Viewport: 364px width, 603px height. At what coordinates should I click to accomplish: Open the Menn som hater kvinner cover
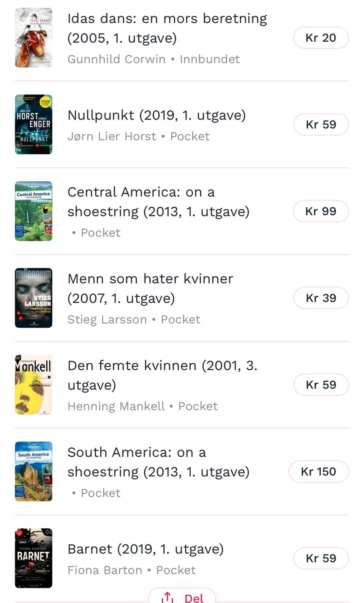pos(33,298)
